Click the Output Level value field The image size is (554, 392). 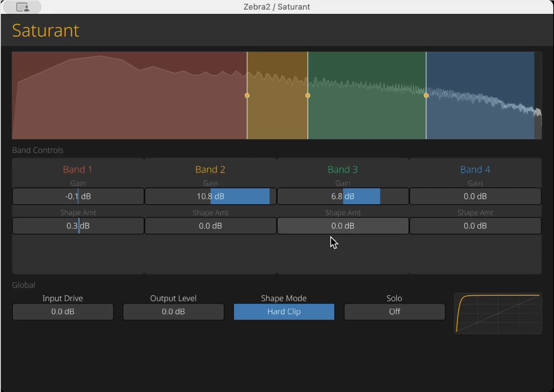[x=173, y=312]
